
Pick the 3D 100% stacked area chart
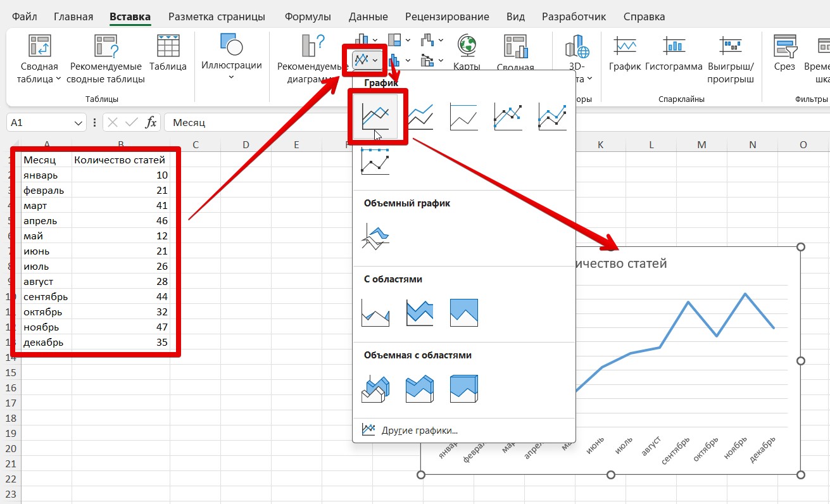tap(464, 389)
